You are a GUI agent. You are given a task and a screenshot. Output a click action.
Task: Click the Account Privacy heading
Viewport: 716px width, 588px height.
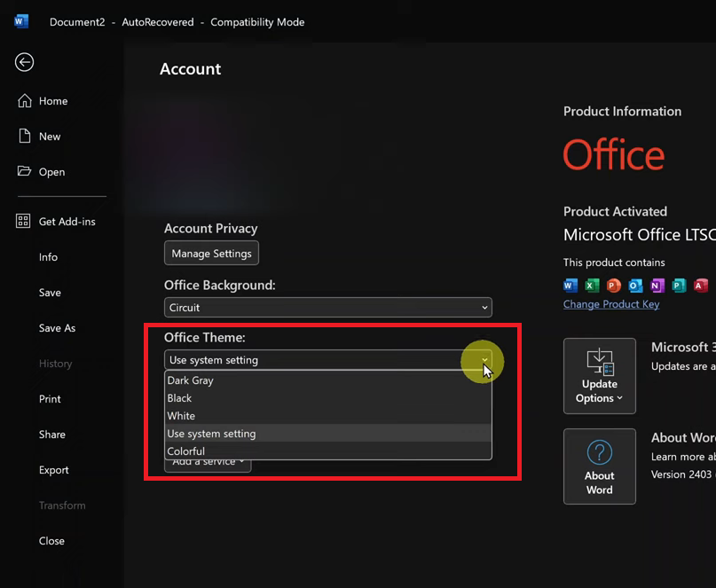pos(211,228)
